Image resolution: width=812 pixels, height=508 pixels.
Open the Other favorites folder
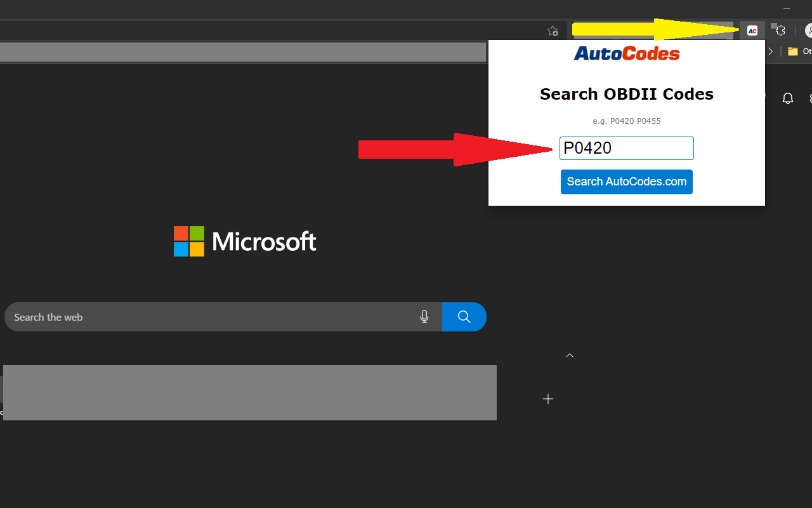click(x=799, y=51)
